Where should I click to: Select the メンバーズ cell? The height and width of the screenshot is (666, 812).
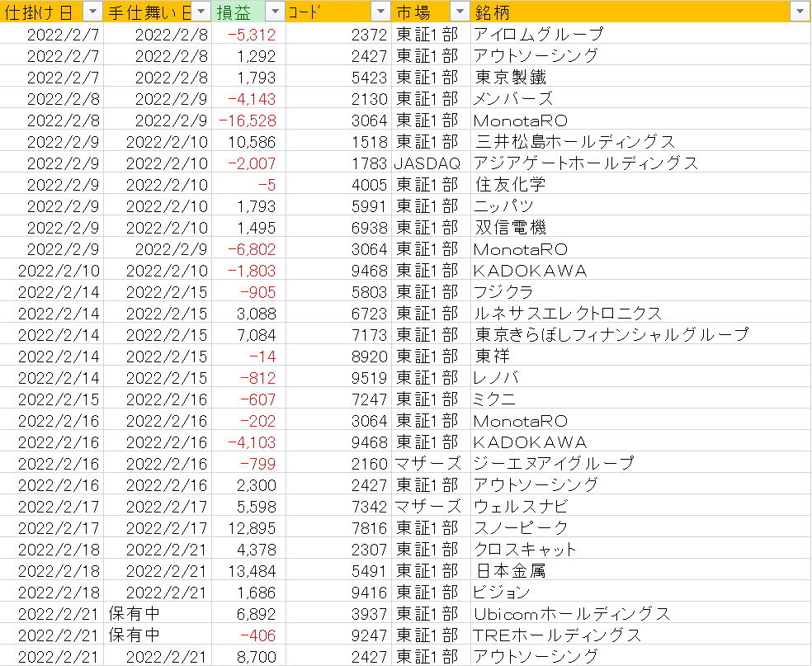point(641,98)
